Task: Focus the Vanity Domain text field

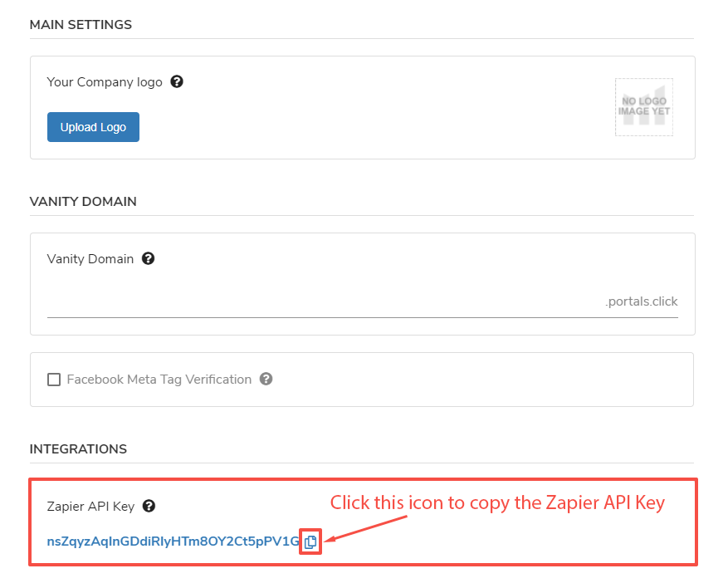Action: (324, 301)
